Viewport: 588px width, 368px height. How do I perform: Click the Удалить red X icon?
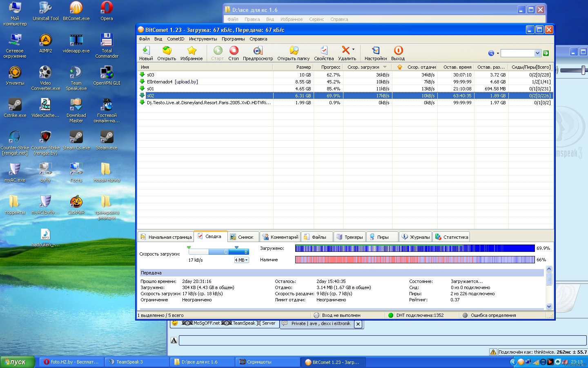tap(345, 50)
